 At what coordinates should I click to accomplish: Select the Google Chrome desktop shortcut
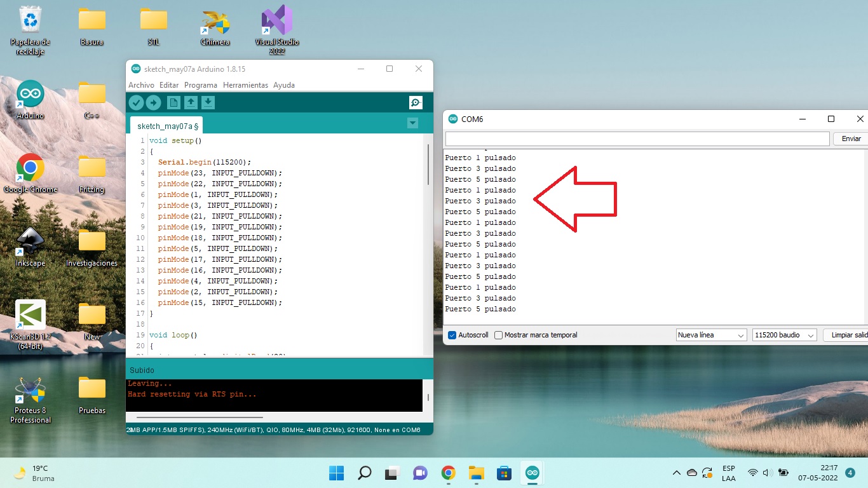30,173
